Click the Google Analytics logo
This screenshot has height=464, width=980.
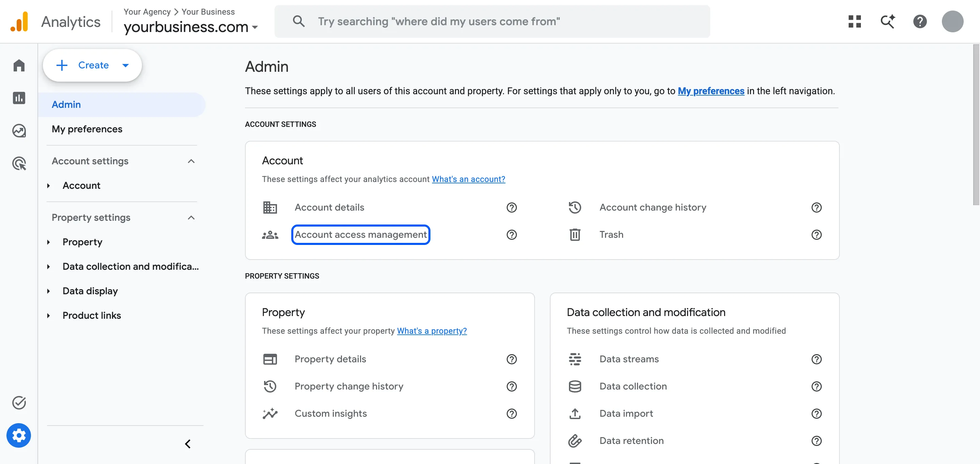pos(19,21)
